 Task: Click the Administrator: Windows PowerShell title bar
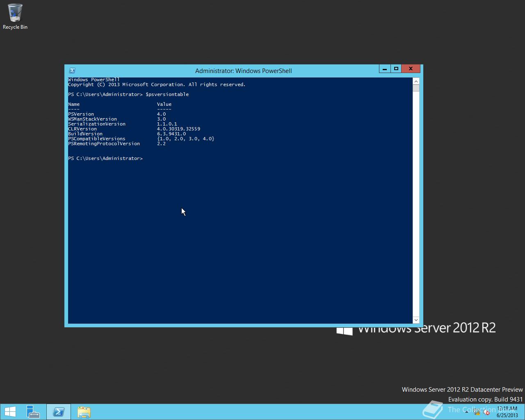pos(244,71)
